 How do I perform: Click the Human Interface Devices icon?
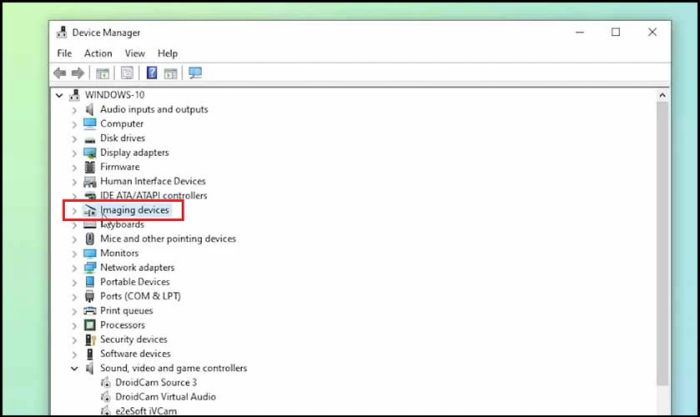point(90,181)
